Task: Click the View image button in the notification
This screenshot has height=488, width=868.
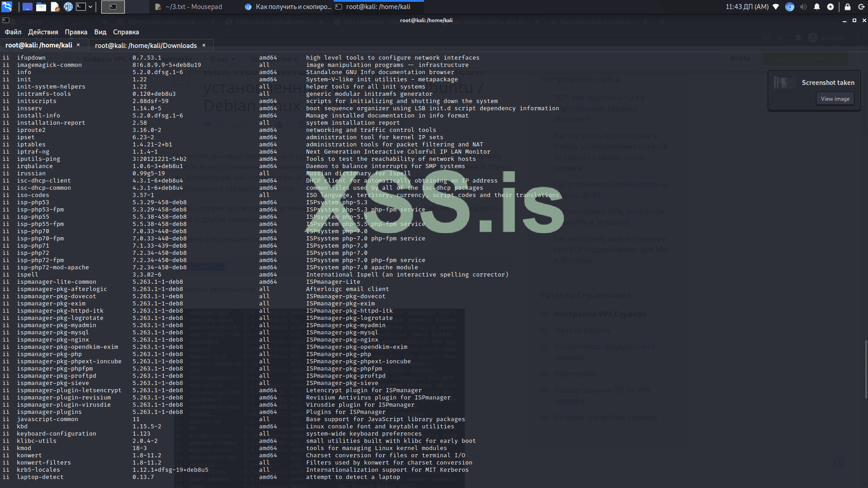Action: click(x=835, y=99)
